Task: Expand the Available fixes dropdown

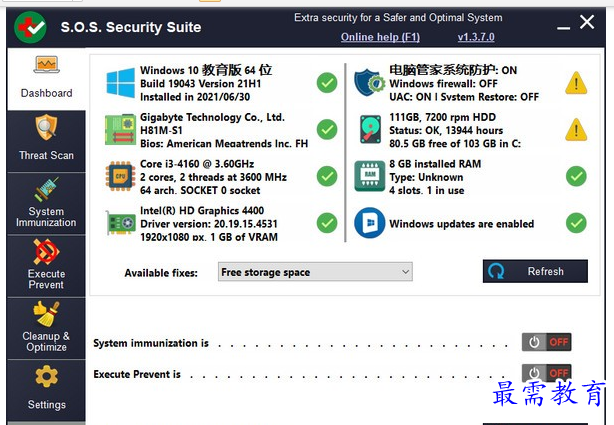Action: click(315, 272)
